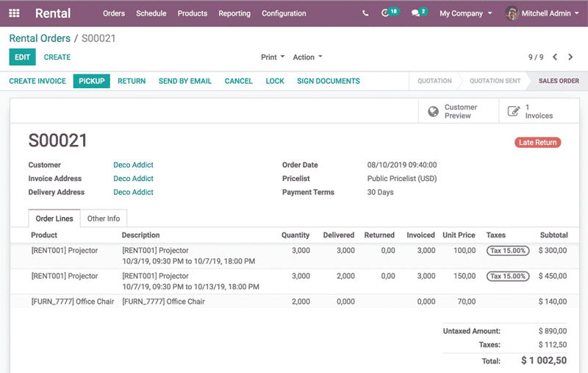Select the Quotation Sent status stage
The image size is (588, 373).
(x=495, y=81)
